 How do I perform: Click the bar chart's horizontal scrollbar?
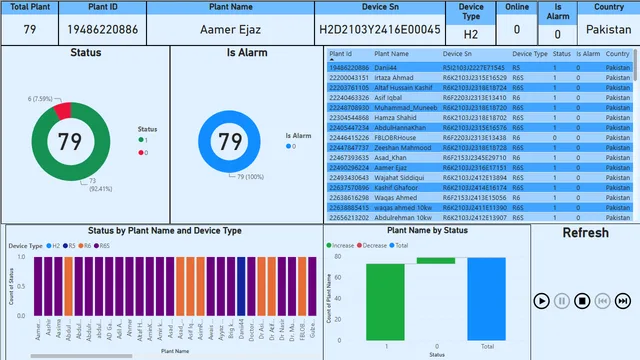[81, 356]
